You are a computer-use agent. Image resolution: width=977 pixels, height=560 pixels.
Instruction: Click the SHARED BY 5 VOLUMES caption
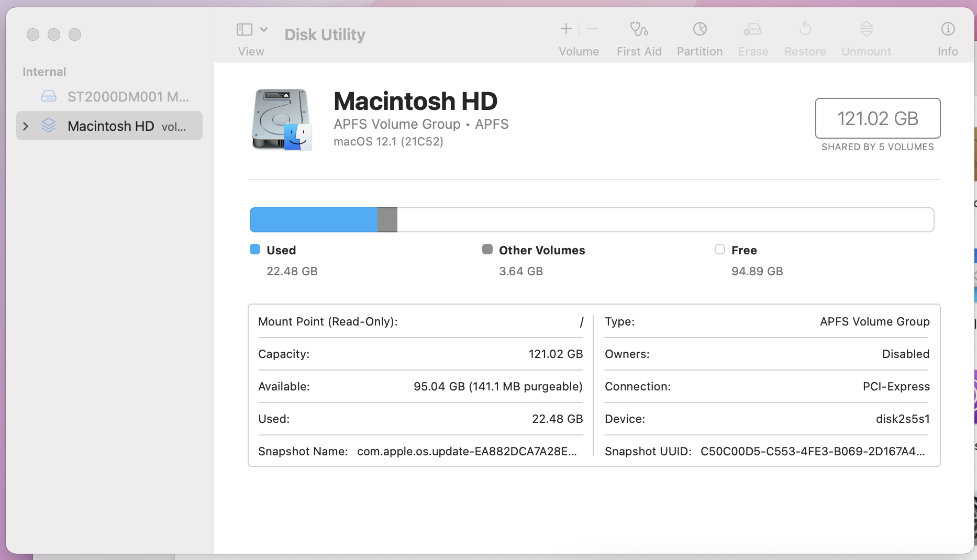(x=878, y=147)
